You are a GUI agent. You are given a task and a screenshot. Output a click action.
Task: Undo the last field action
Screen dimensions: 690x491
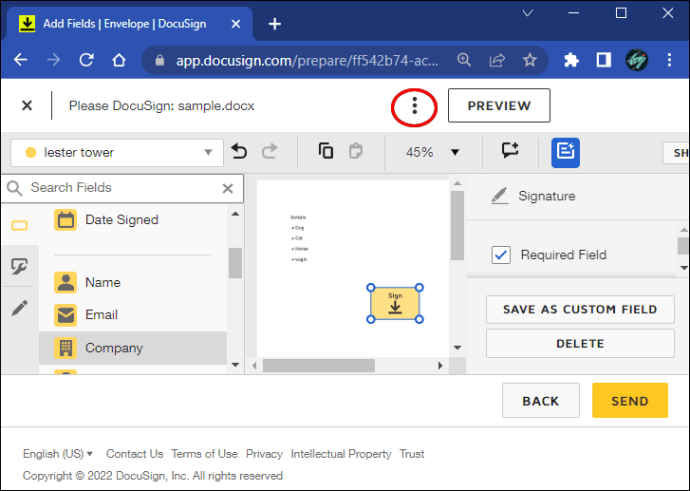tap(239, 151)
